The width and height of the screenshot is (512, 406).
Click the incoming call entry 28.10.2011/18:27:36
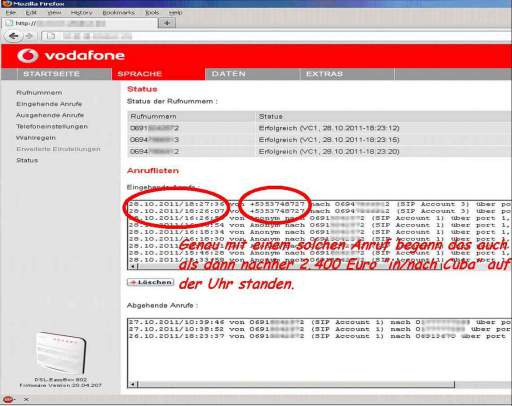point(319,204)
